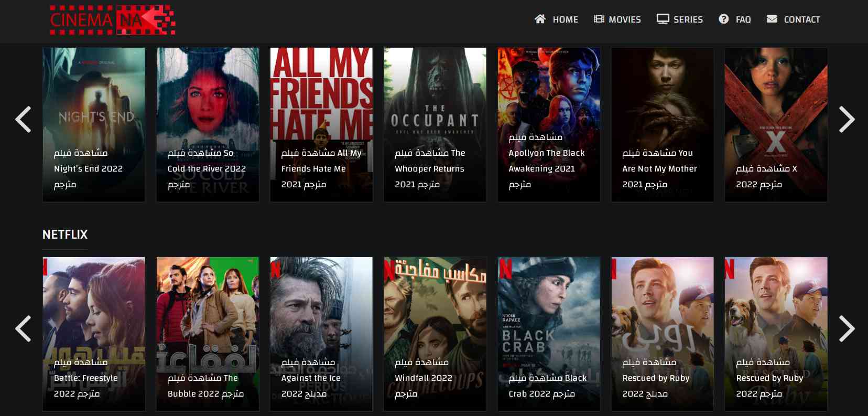Image resolution: width=868 pixels, height=416 pixels.
Task: Open the So Cold the River 2022 poster
Action: tap(208, 125)
